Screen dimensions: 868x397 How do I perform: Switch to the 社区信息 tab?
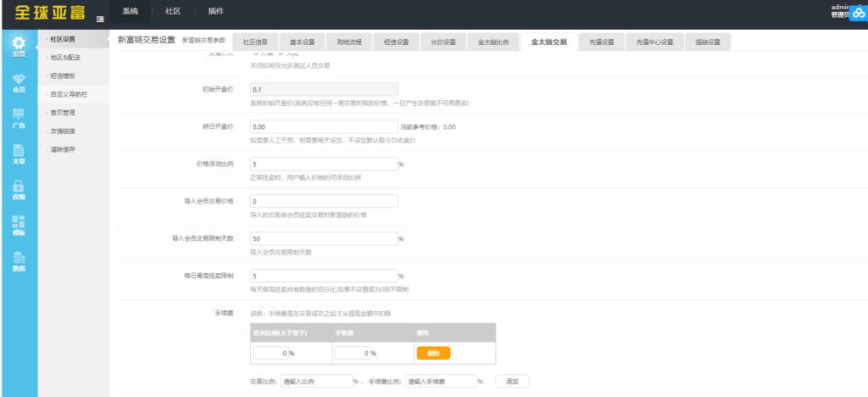[255, 42]
